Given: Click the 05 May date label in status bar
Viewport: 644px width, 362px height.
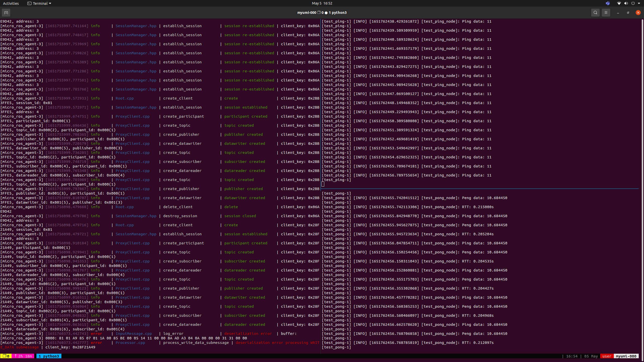Looking at the screenshot, I should point(590,356).
